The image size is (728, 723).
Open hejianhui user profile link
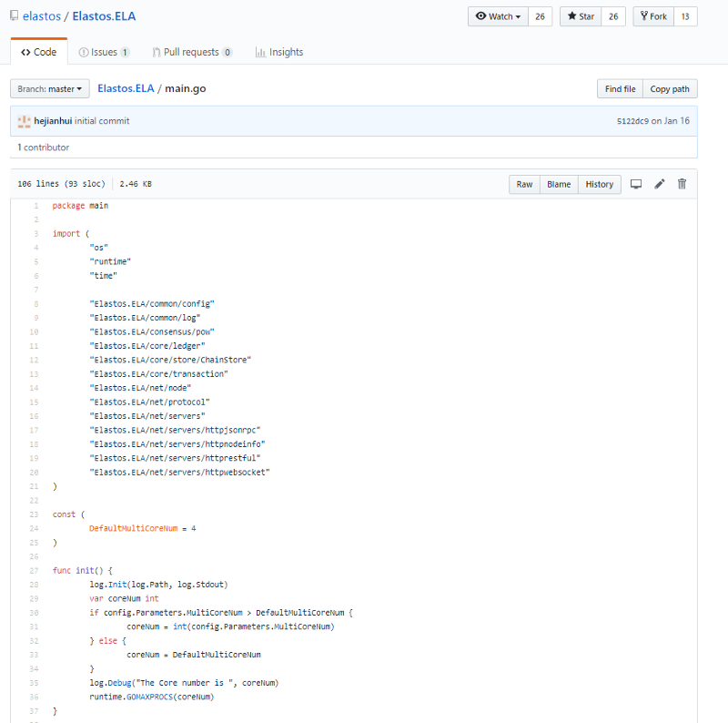click(x=53, y=121)
